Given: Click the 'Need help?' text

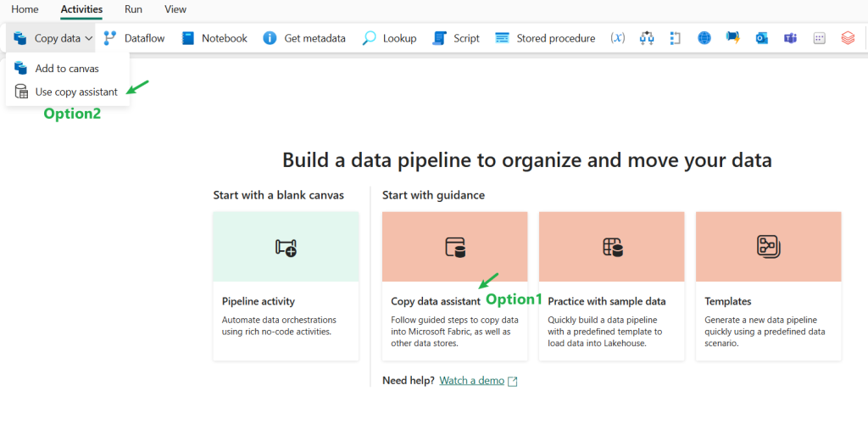Looking at the screenshot, I should (409, 381).
